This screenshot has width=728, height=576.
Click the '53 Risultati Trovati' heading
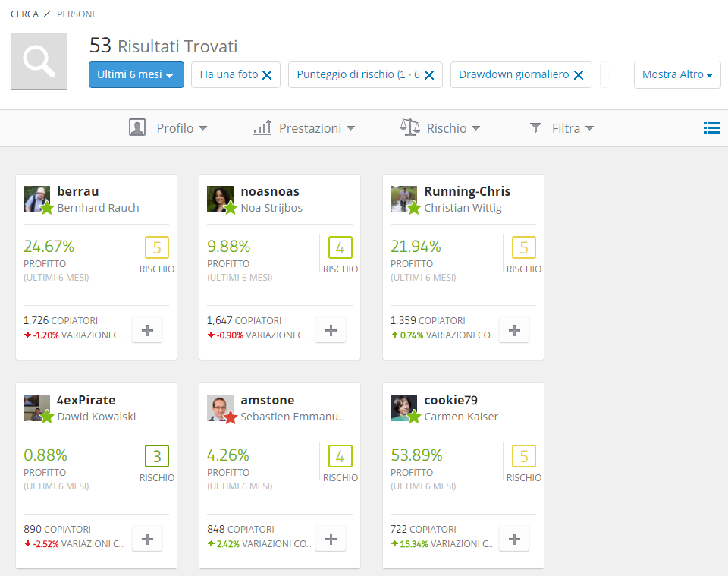[164, 46]
